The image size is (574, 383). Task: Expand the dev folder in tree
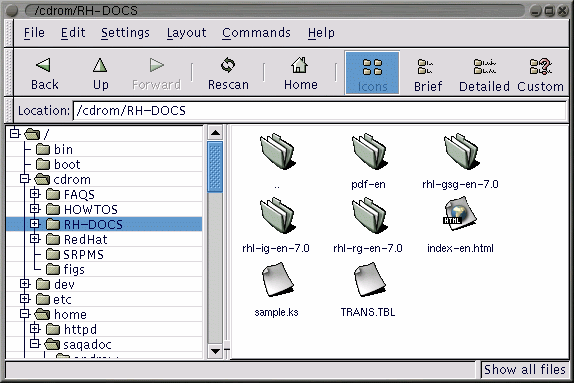(x=25, y=284)
